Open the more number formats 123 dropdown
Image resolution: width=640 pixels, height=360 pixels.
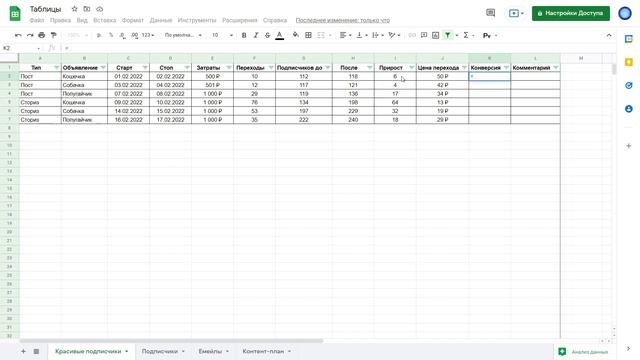pos(148,36)
